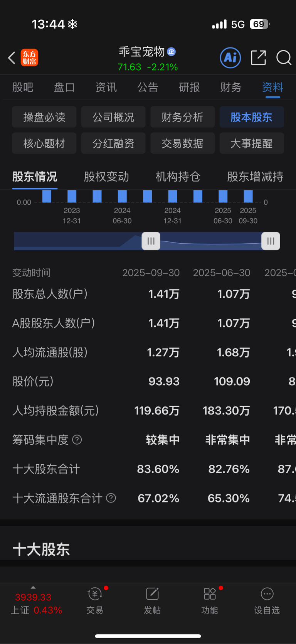
Task: Open the search magnifier icon
Action: coord(284,58)
